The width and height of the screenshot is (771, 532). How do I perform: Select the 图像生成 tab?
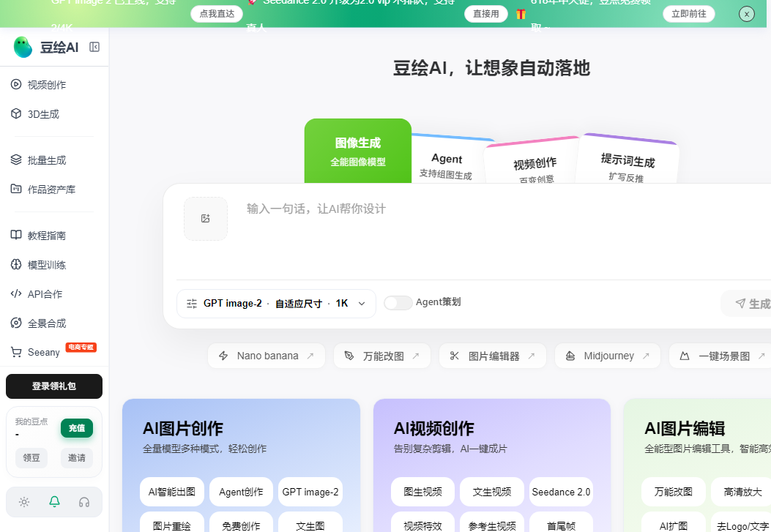tap(358, 151)
